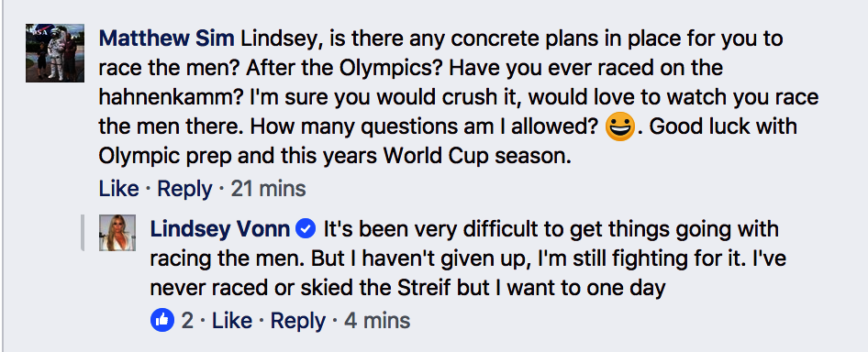Visit Matthew Sim's profile via his name

pyautogui.click(x=167, y=38)
